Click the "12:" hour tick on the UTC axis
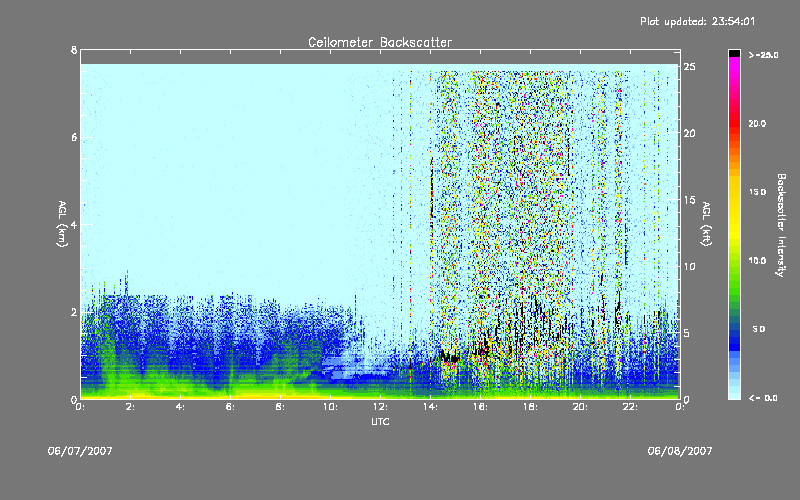800x500 pixels. (380, 407)
